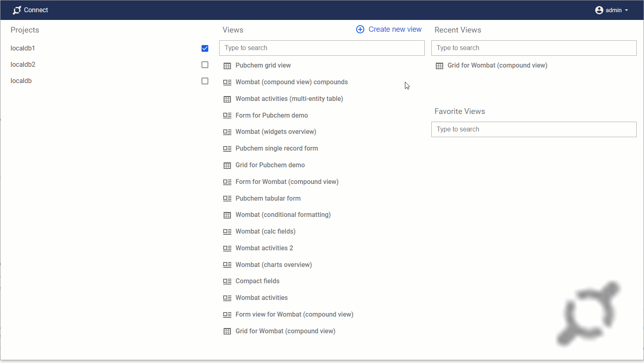
Task: Click form icon beside Compact fields
Action: [227, 281]
